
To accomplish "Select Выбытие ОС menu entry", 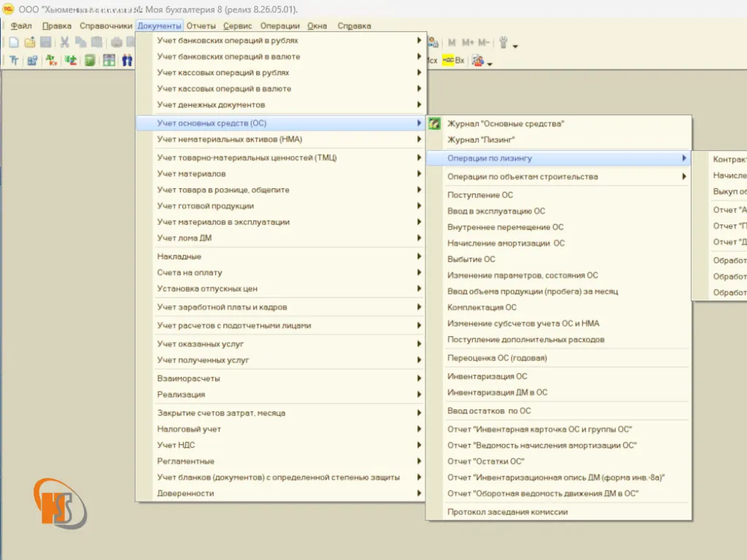I will pyautogui.click(x=558, y=260).
